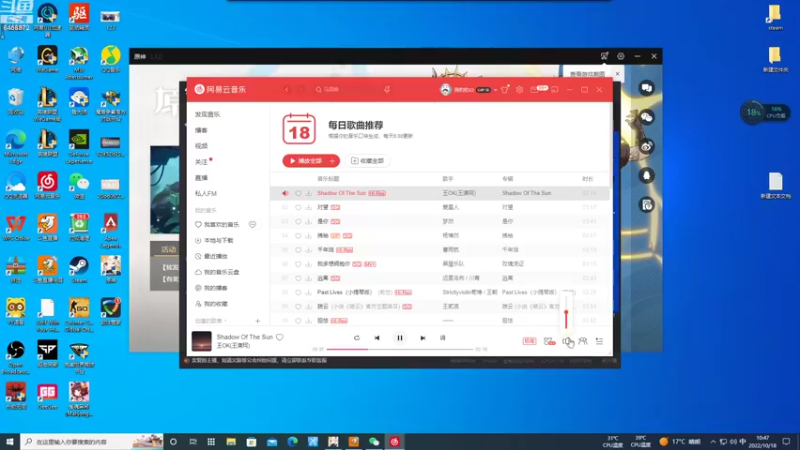Viewport: 800px width, 450px height.
Task: Open NetEase Cloud Music taskbar icon
Action: [394, 442]
